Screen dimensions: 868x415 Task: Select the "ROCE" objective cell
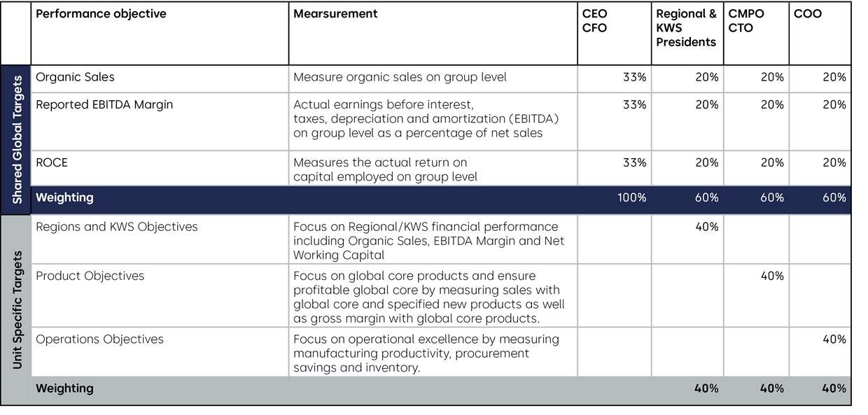tap(52, 162)
